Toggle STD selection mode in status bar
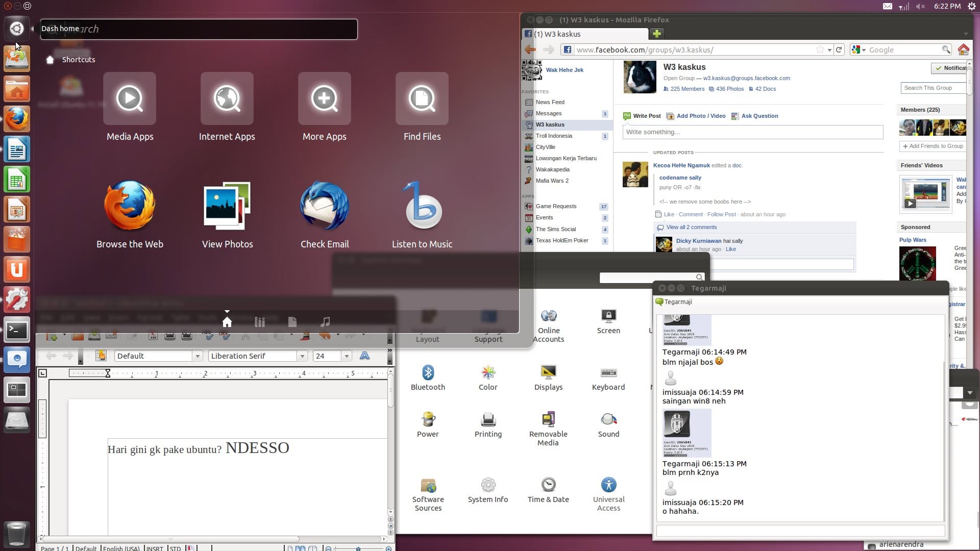 [x=175, y=548]
